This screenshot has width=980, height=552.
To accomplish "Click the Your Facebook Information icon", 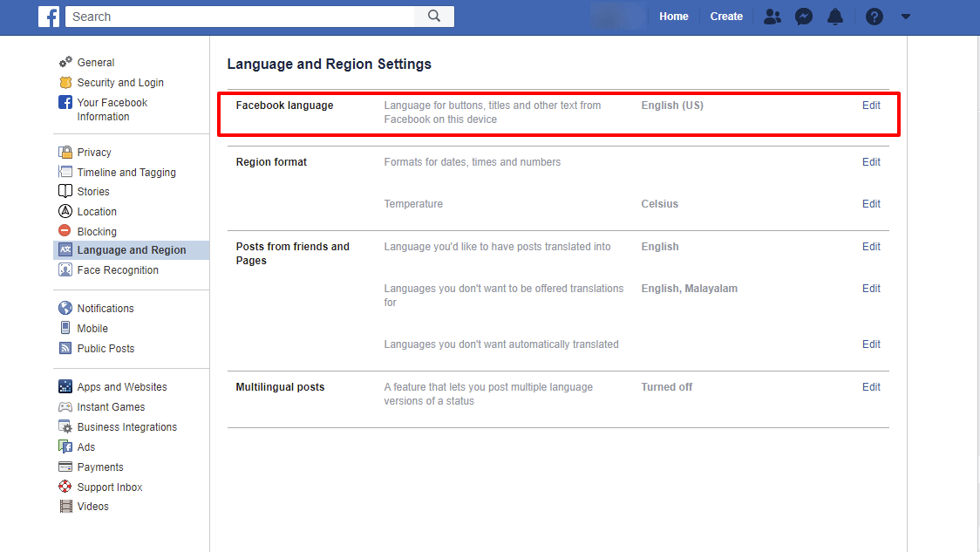I will tap(65, 102).
